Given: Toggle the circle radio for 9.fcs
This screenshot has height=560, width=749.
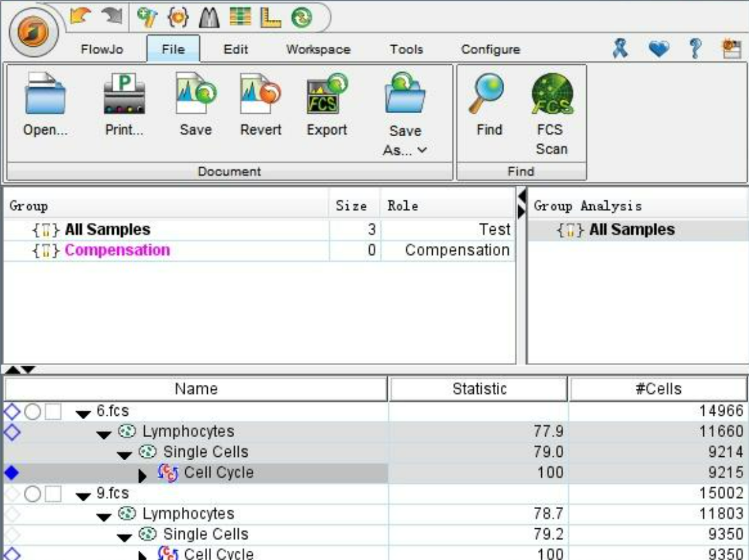Looking at the screenshot, I should click(32, 494).
